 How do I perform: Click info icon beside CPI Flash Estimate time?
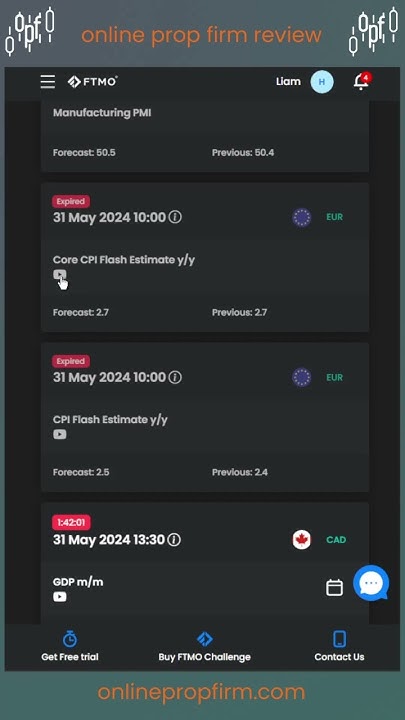tap(175, 377)
